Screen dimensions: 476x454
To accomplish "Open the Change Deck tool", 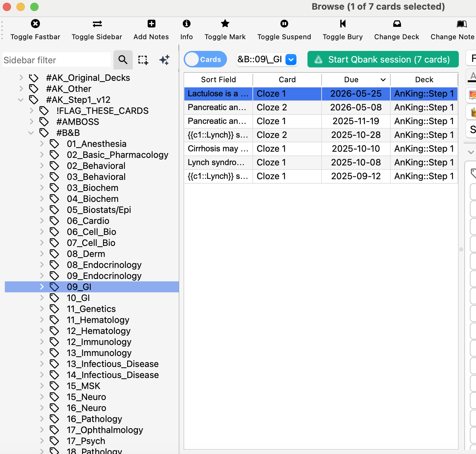I will coord(397,24).
